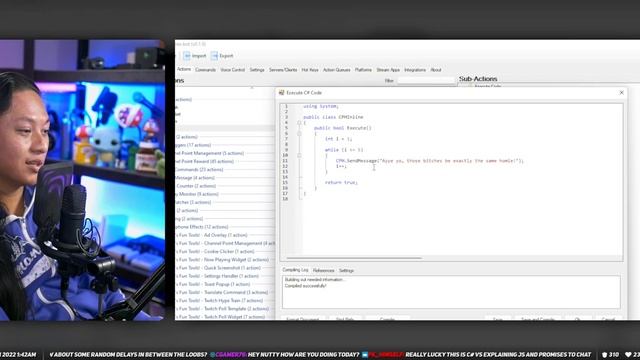This screenshot has height=360, width=640.
Task: Click the Import toolbar button
Action: 195,56
